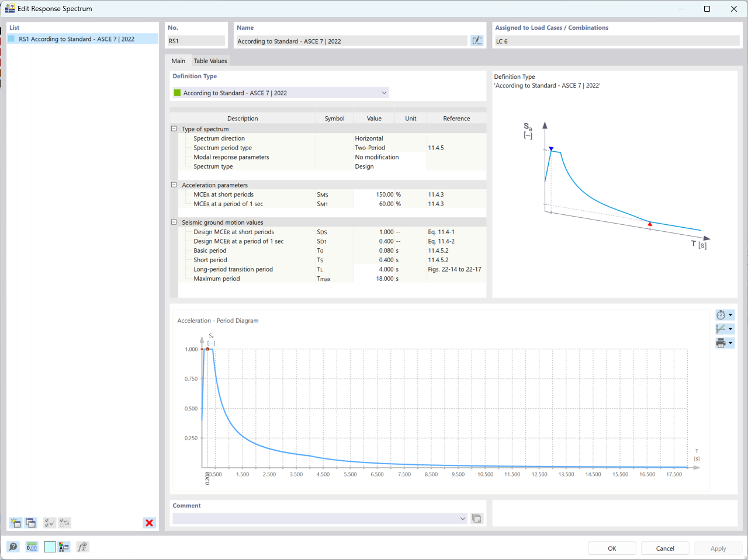Open the comment library icon
The width and height of the screenshot is (748, 560).
click(x=477, y=519)
